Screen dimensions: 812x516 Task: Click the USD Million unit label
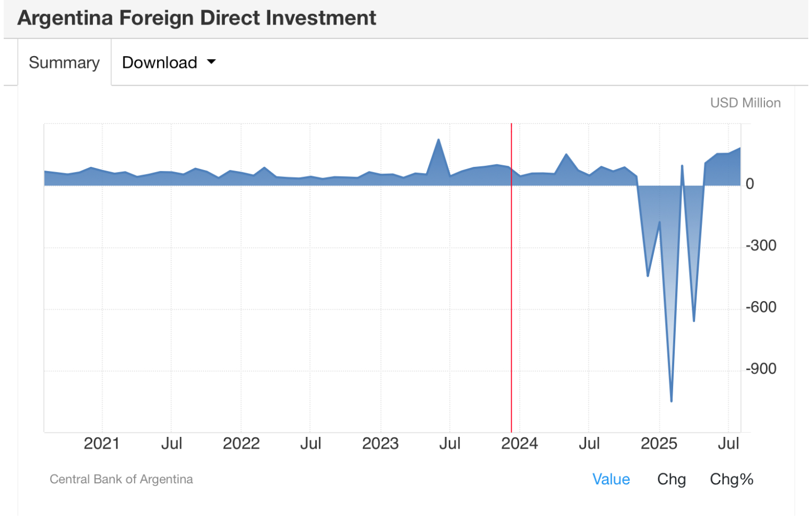(745, 103)
